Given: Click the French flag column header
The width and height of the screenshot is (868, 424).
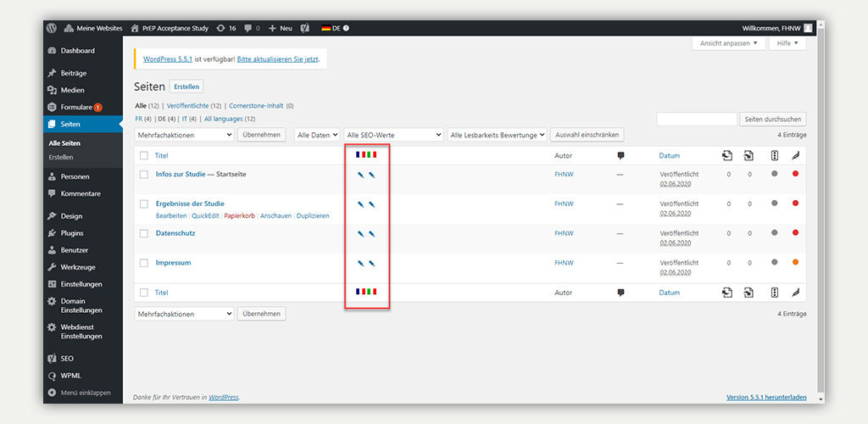Looking at the screenshot, I should (x=359, y=155).
